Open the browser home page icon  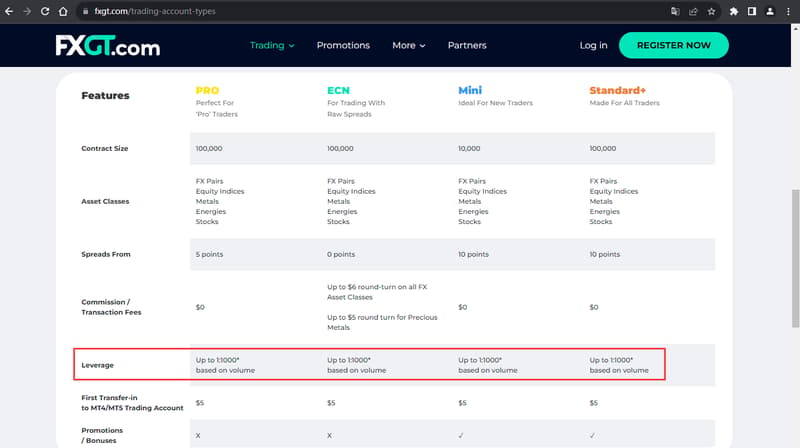[63, 11]
